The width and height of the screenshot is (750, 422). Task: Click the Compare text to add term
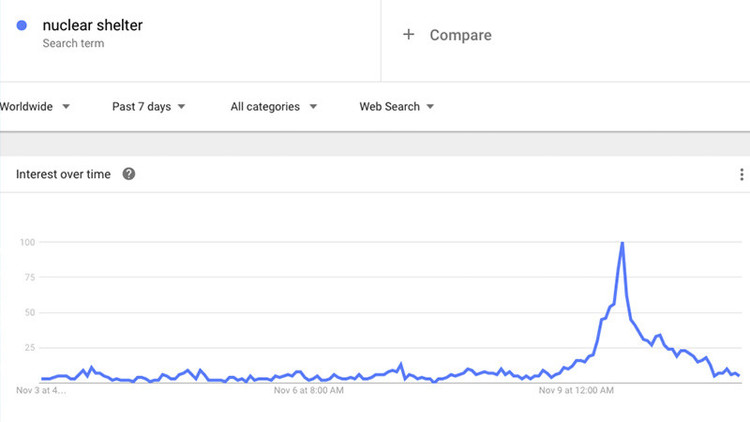click(x=461, y=35)
